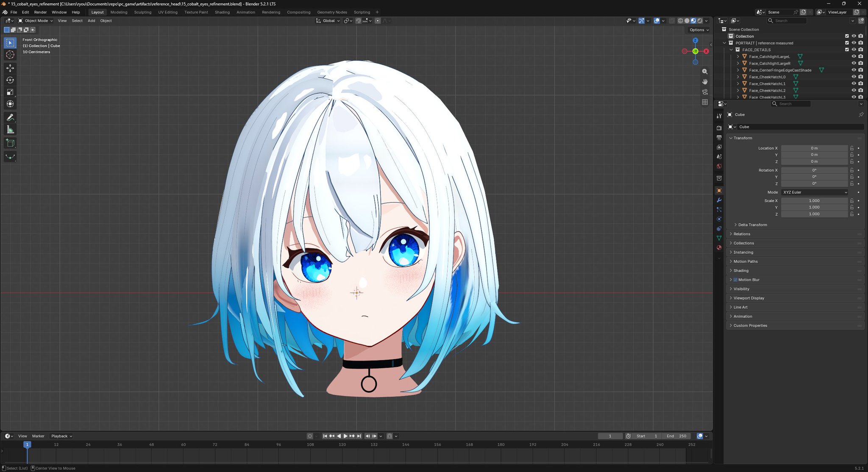Open the Material properties tab

pos(719,247)
